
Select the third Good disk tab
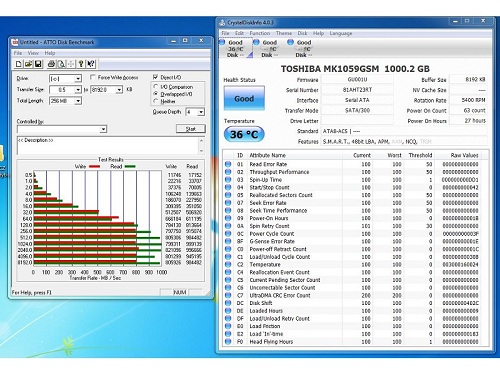coord(303,48)
